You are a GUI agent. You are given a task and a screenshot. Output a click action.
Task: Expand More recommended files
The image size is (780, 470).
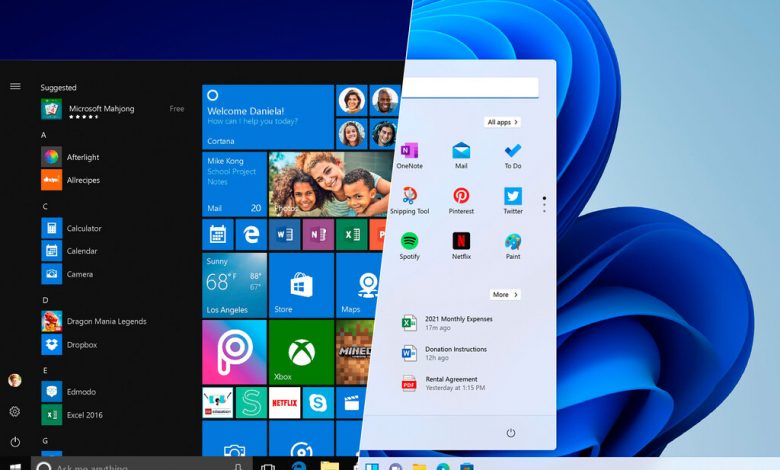[505, 294]
